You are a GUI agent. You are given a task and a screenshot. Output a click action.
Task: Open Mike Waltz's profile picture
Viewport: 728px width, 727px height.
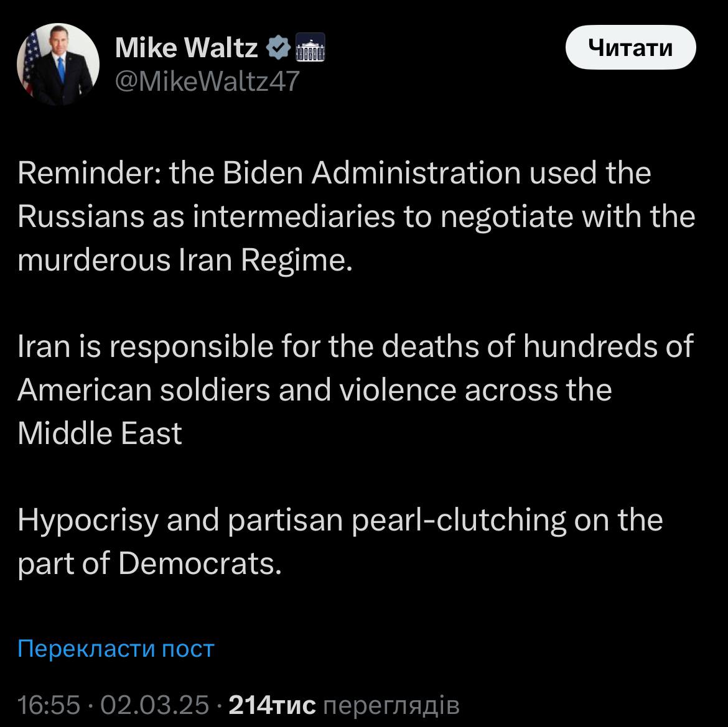click(58, 64)
